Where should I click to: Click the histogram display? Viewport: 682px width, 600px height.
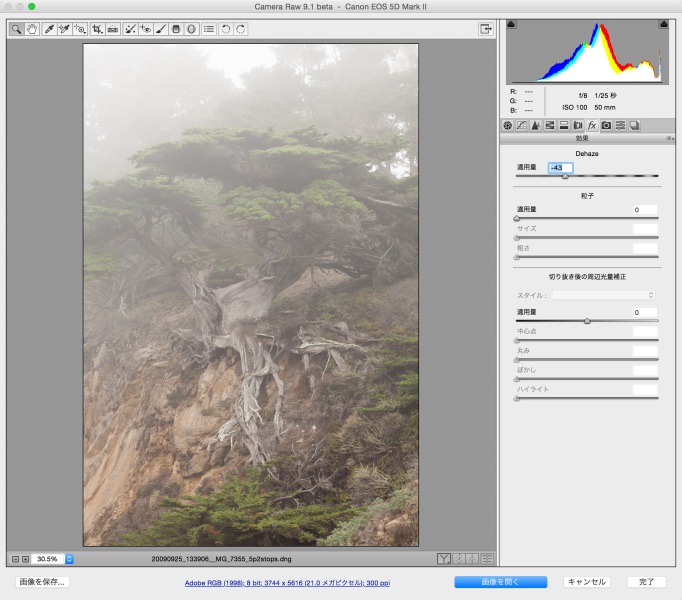[587, 52]
